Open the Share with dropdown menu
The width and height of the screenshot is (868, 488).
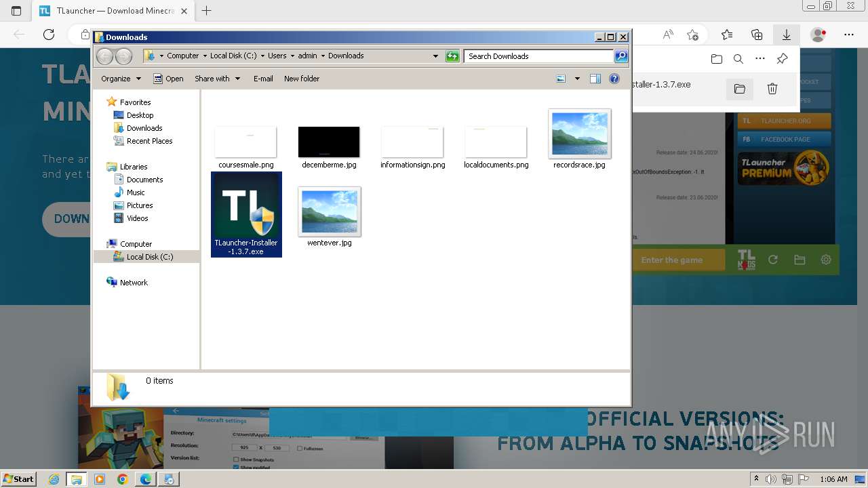217,79
